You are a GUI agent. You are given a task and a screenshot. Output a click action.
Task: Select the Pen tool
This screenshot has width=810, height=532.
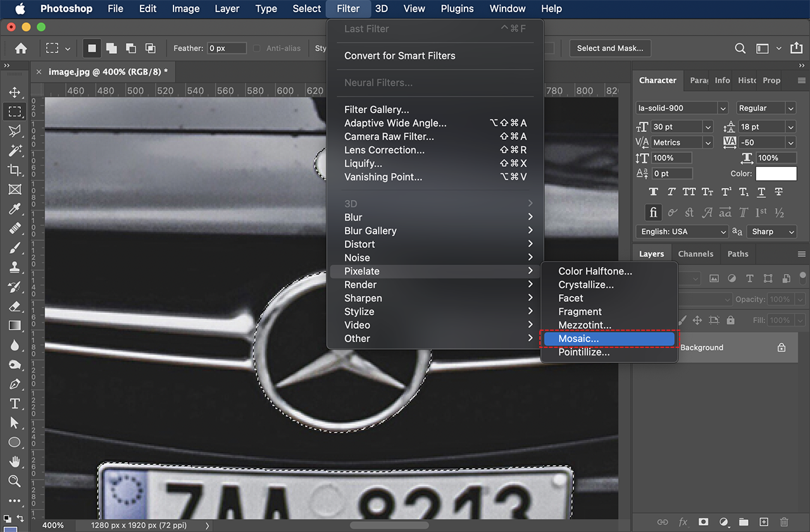14,384
